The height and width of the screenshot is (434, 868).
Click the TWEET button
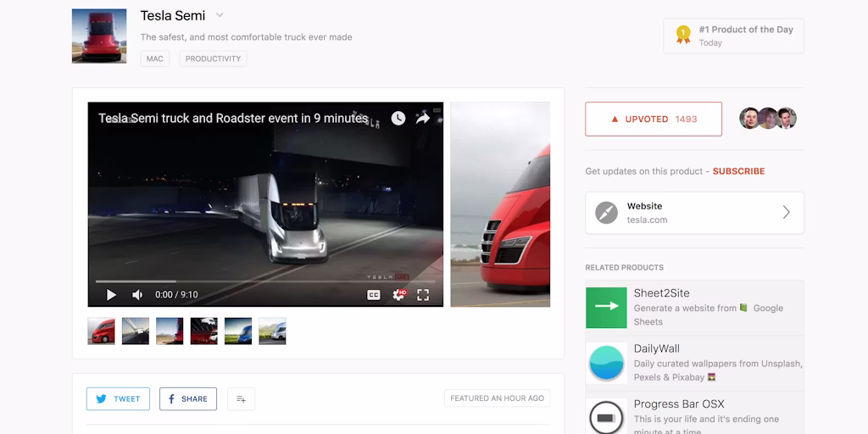coord(118,399)
